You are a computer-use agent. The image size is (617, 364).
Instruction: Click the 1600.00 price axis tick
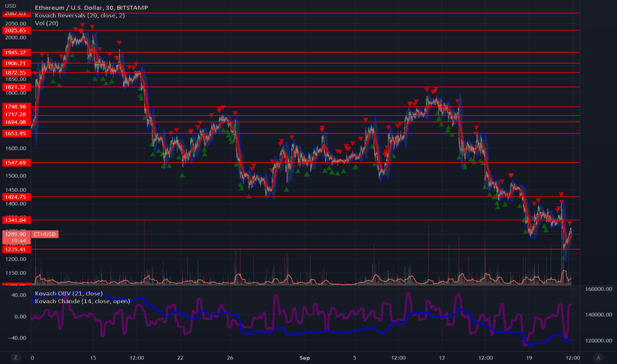tap(16, 148)
